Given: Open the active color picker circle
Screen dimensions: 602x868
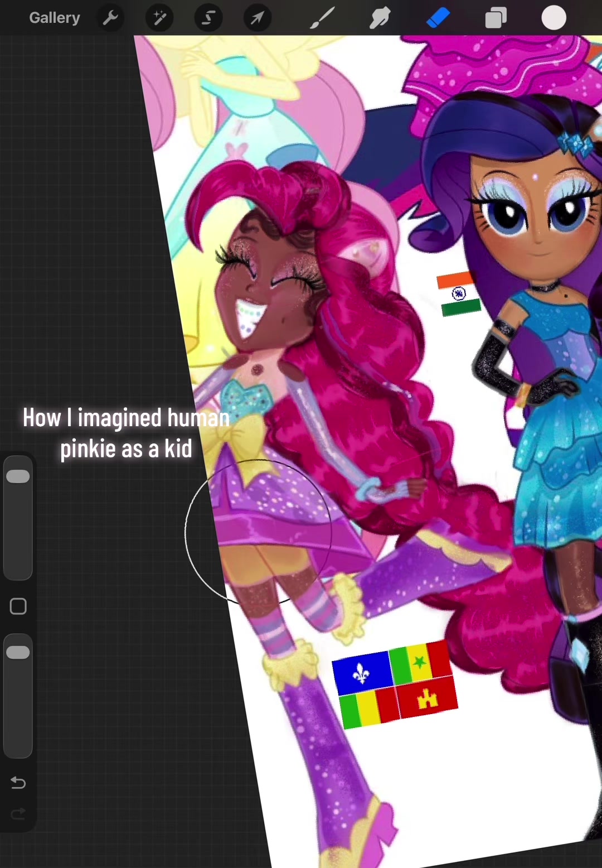Looking at the screenshot, I should tap(554, 18).
